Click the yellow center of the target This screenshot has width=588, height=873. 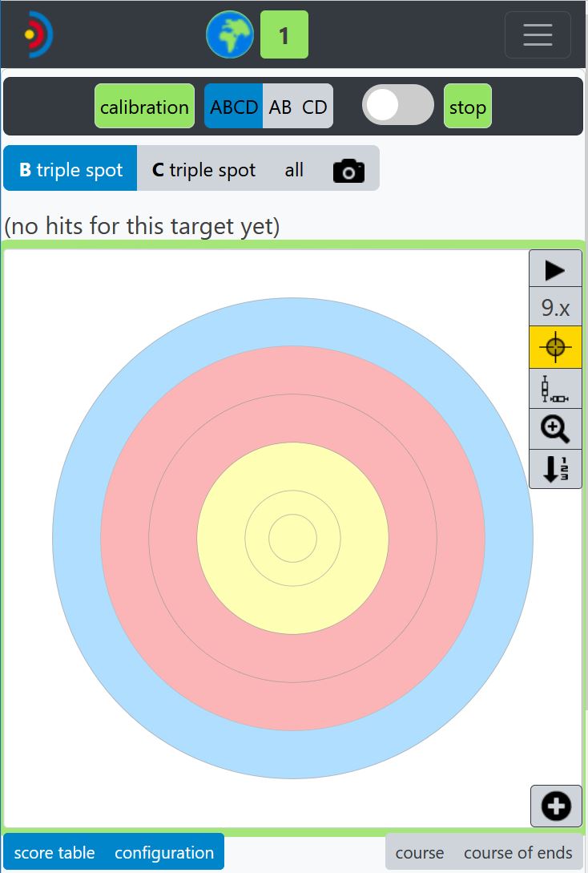[x=292, y=538]
